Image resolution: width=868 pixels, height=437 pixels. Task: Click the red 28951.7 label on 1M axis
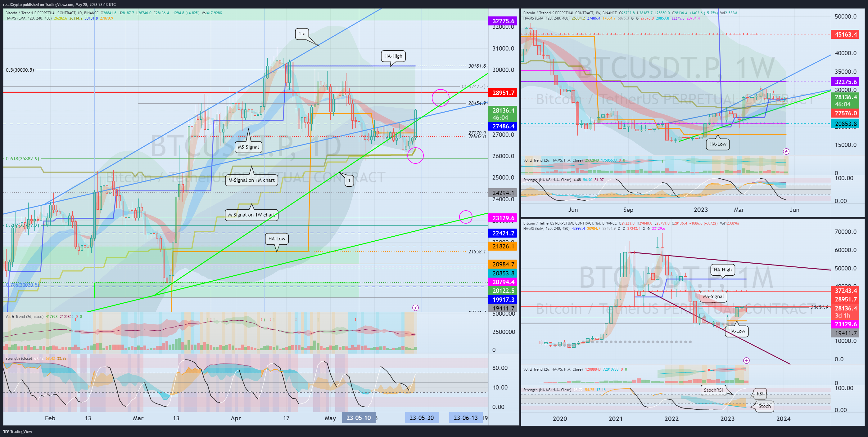(x=845, y=299)
